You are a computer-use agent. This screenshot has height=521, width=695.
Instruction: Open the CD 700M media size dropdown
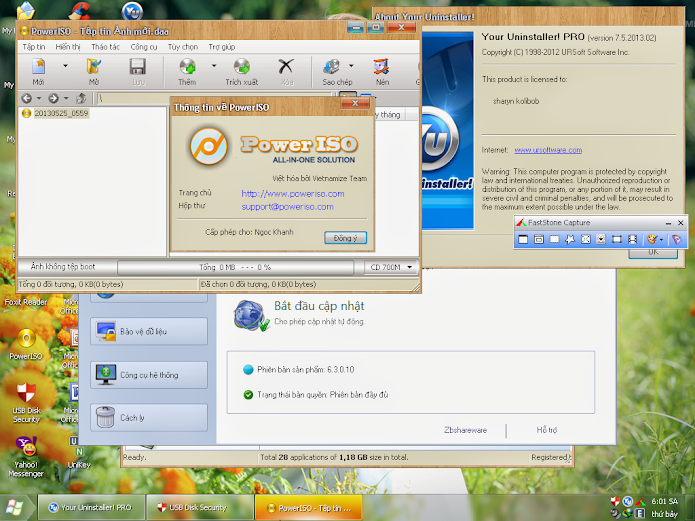click(410, 267)
